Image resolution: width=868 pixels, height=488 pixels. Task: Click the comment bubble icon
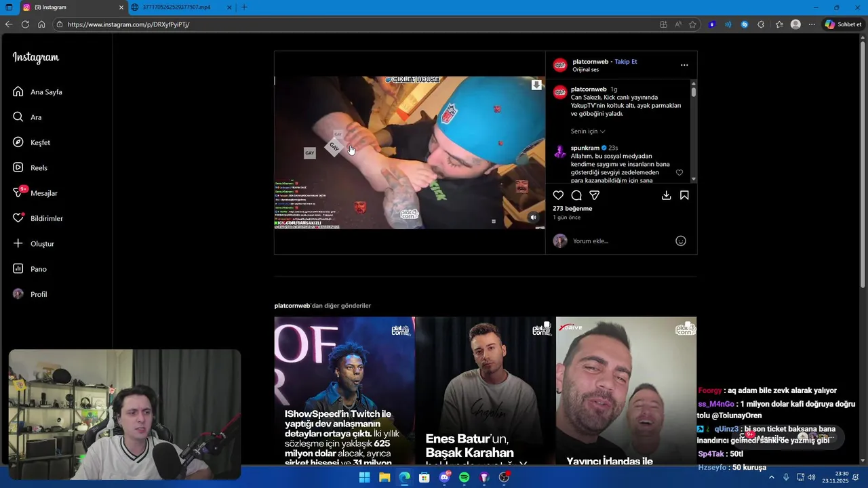pyautogui.click(x=576, y=195)
